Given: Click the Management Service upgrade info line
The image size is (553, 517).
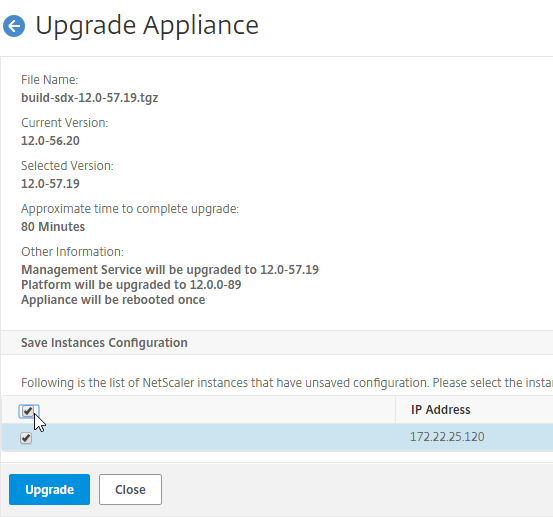Looking at the screenshot, I should tap(170, 270).
